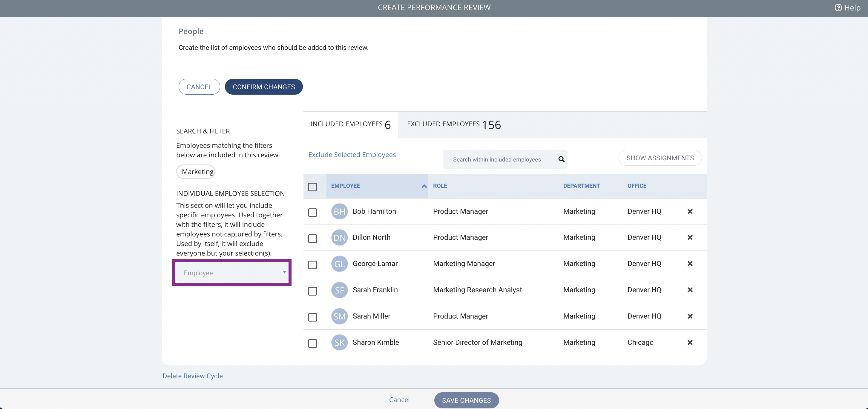The width and height of the screenshot is (868, 409).
Task: Sort by the Employee column header
Action: coord(377,186)
